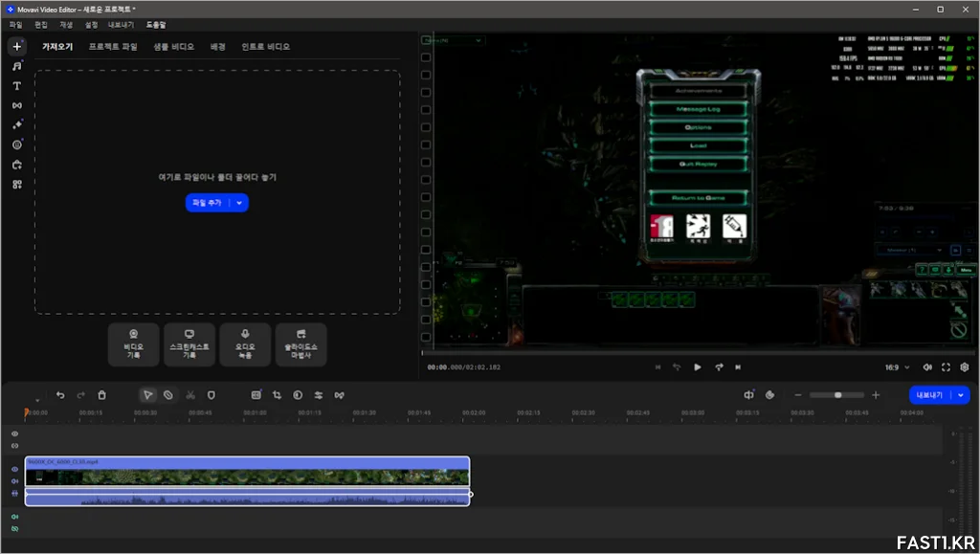Click the timeline zoom slider handle

click(838, 395)
